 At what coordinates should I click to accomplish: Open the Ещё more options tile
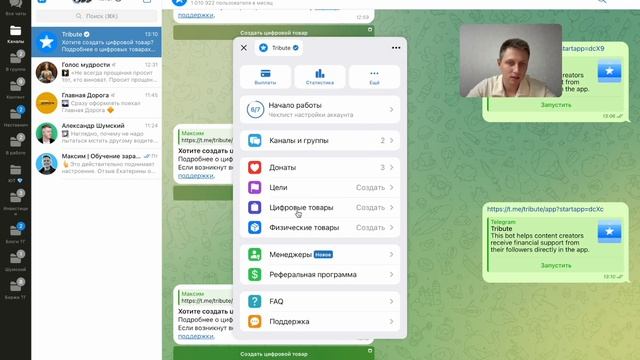pyautogui.click(x=374, y=77)
